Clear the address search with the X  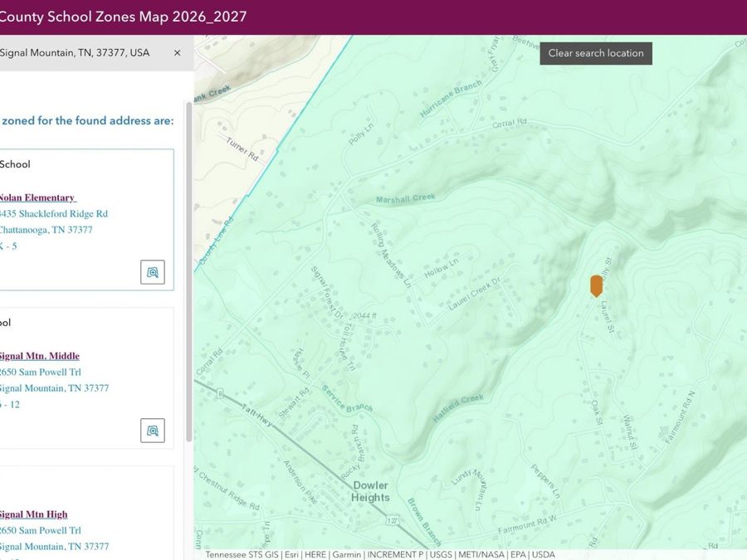(x=178, y=53)
